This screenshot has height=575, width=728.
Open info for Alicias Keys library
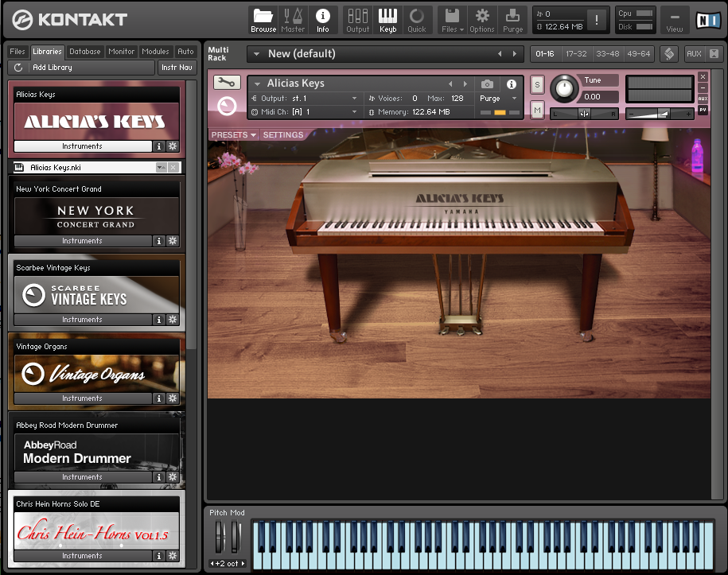click(x=159, y=146)
